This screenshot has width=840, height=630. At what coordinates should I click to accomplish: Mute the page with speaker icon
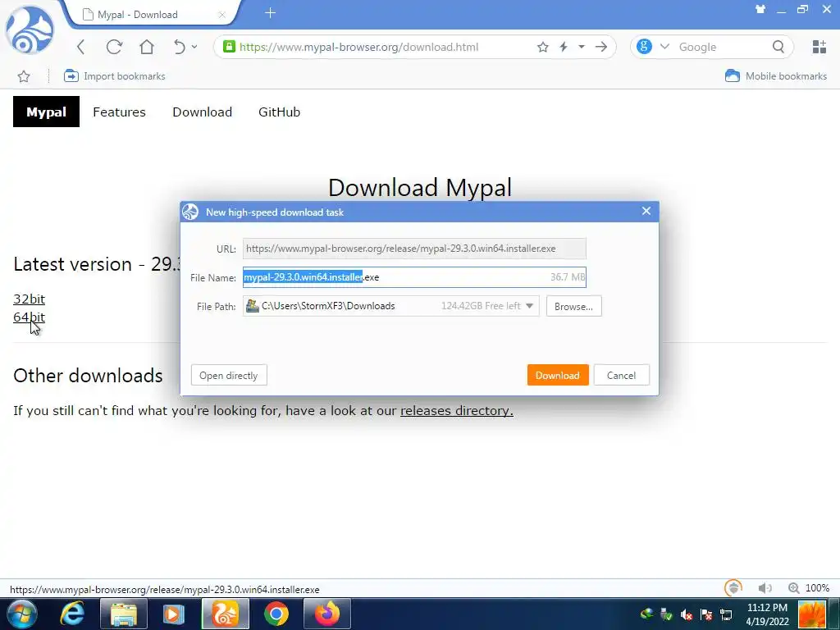(x=765, y=588)
